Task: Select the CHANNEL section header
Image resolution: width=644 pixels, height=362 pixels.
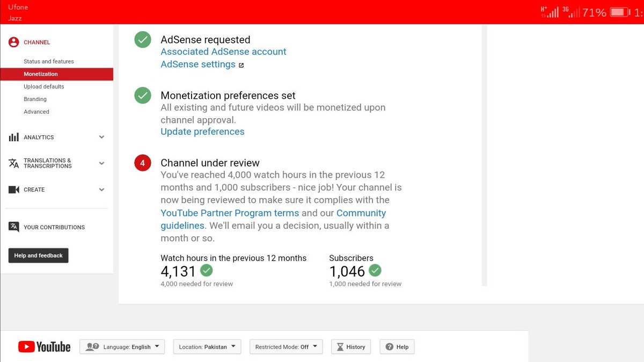Action: tap(37, 42)
